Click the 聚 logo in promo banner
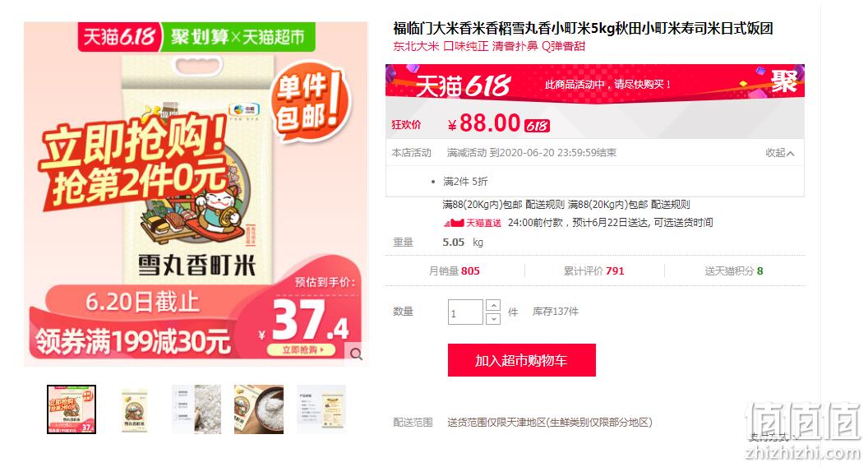The height and width of the screenshot is (467, 868). [784, 82]
